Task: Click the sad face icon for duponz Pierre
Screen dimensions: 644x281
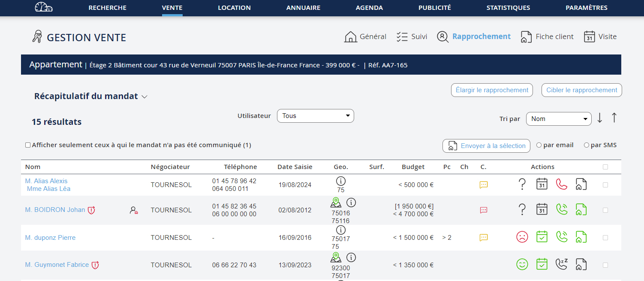Action: coord(522,237)
